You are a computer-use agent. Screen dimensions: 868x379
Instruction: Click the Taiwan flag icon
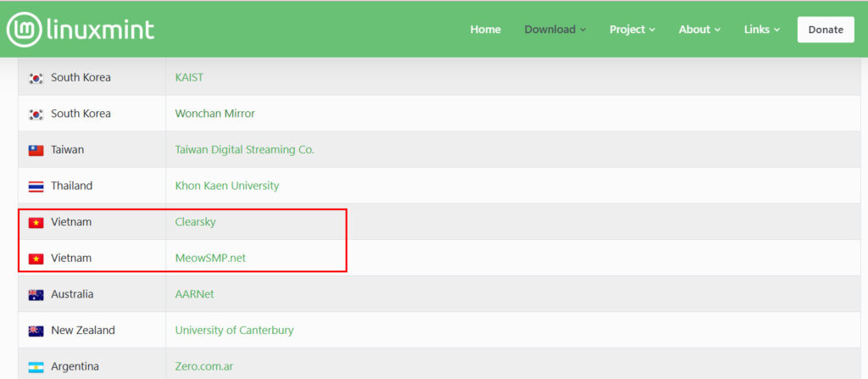point(36,150)
